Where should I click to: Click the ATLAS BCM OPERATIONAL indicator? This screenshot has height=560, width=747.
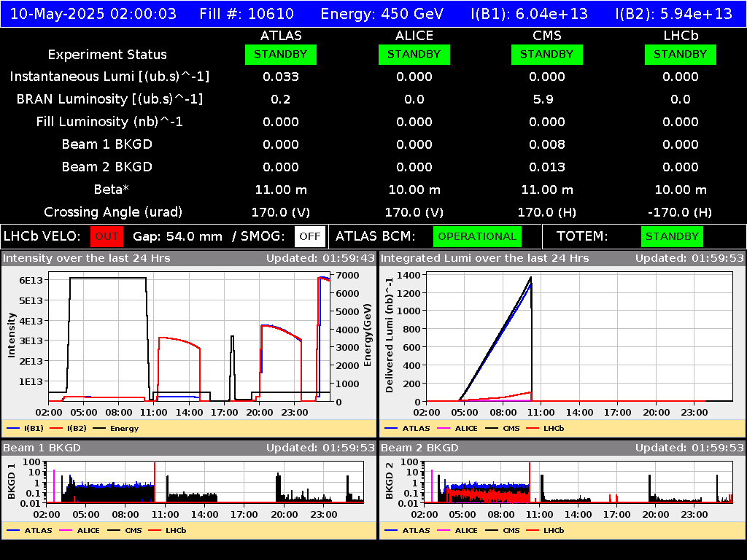pyautogui.click(x=477, y=237)
